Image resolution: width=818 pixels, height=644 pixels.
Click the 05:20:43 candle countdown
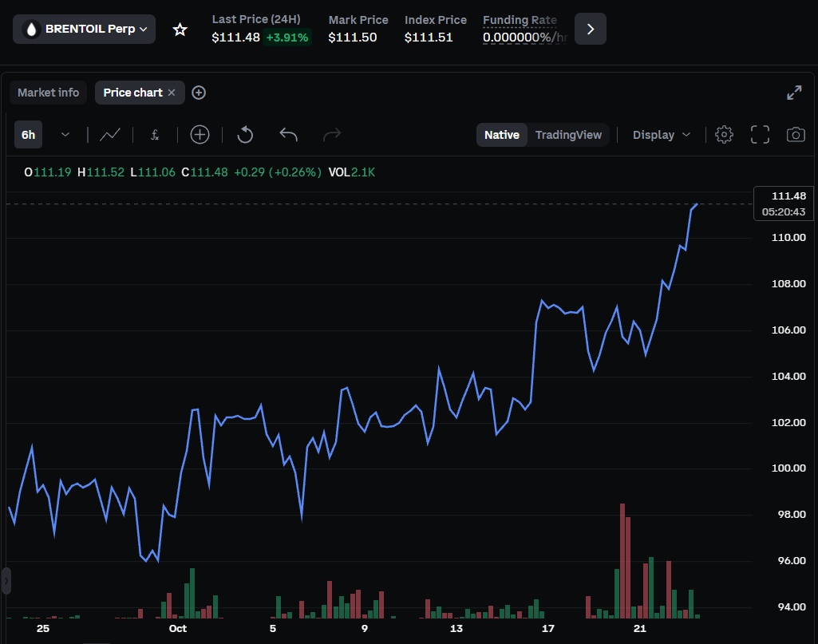(x=783, y=211)
